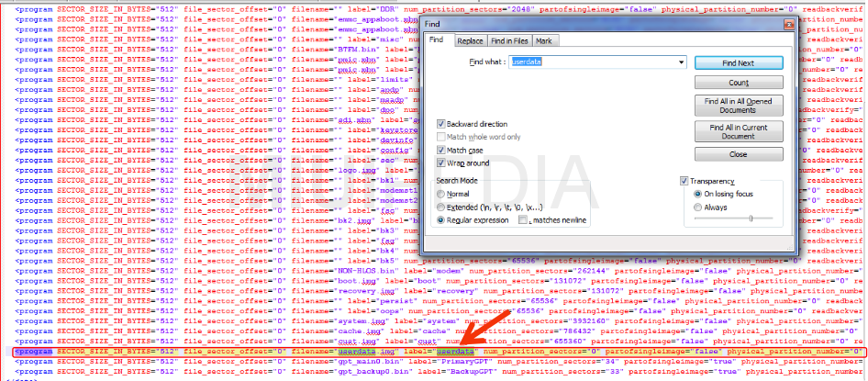The width and height of the screenshot is (868, 381).
Task: Click filename="bk2.img" text
Action: 331,220
